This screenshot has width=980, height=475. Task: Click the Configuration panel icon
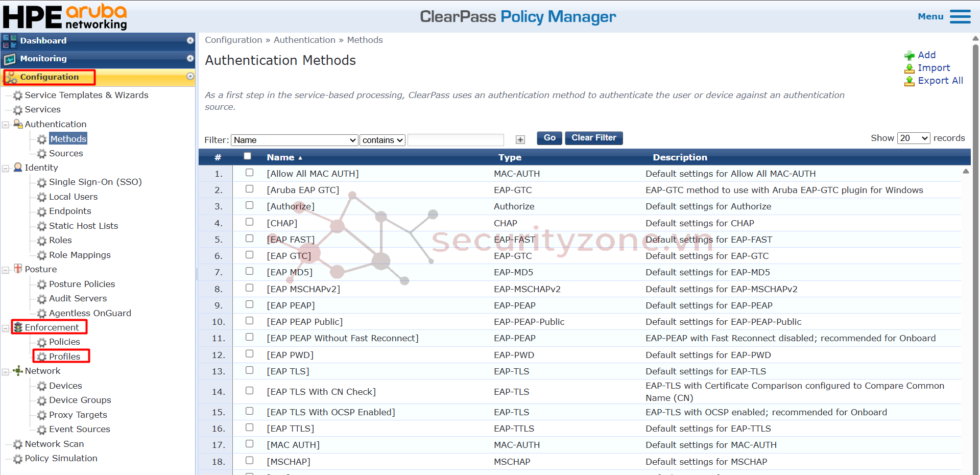[x=11, y=77]
